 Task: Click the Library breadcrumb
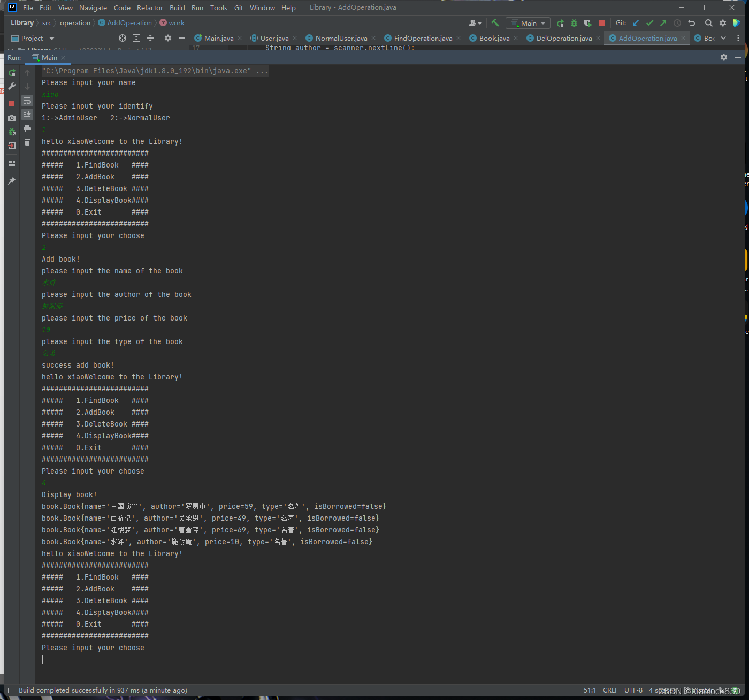pyautogui.click(x=22, y=23)
